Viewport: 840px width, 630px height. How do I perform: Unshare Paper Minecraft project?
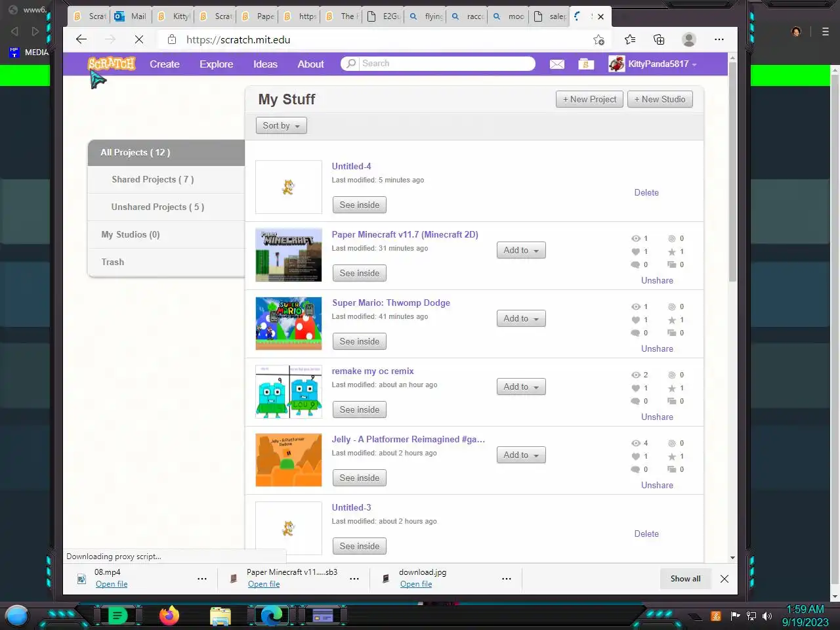[x=657, y=280]
